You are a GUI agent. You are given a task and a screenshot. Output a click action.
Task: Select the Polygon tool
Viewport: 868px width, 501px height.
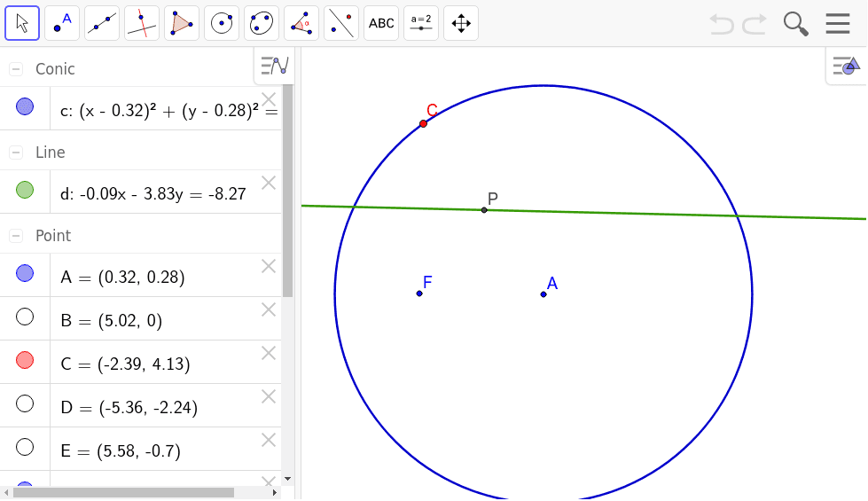pyautogui.click(x=182, y=23)
